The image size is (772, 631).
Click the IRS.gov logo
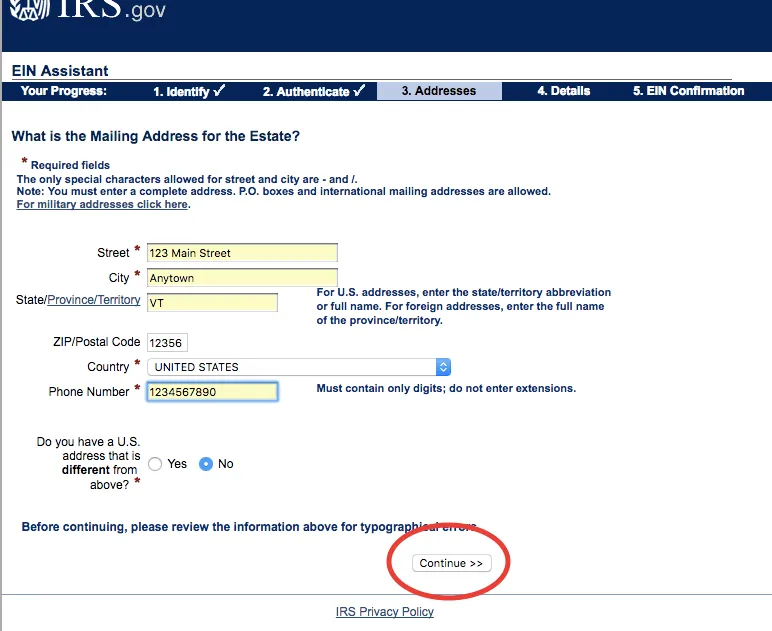88,10
